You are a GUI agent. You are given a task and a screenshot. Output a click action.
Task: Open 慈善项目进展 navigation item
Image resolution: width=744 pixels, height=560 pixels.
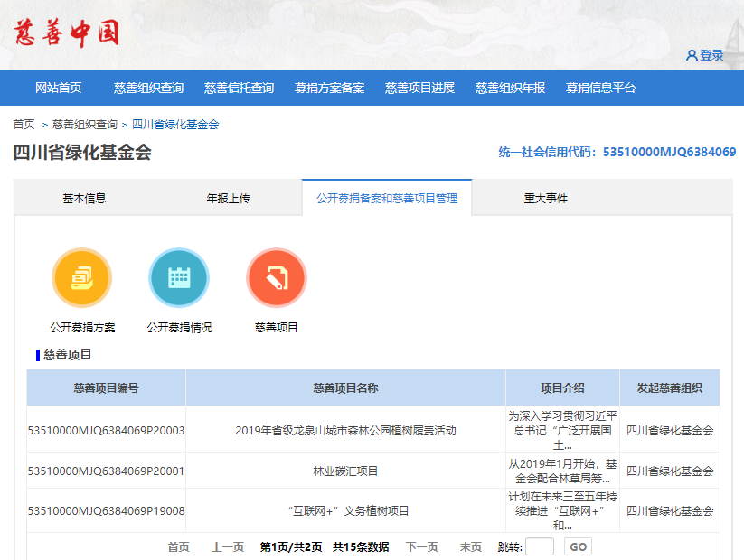(x=420, y=88)
